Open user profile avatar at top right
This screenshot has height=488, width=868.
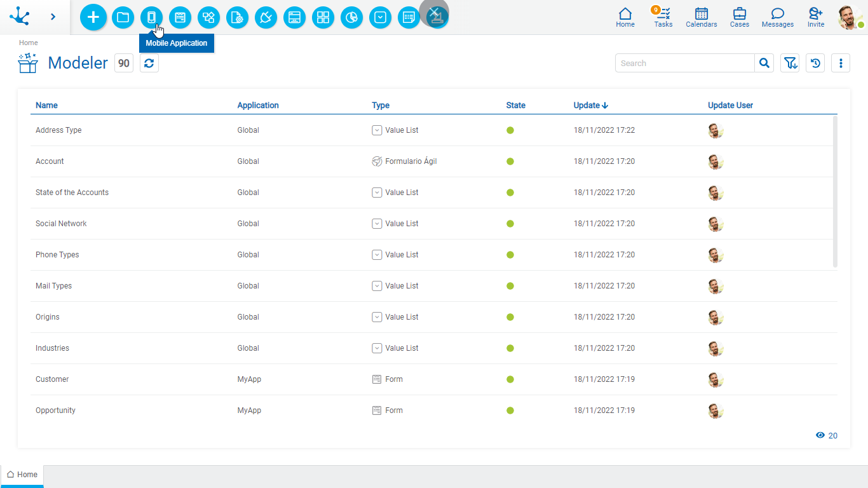pos(850,17)
